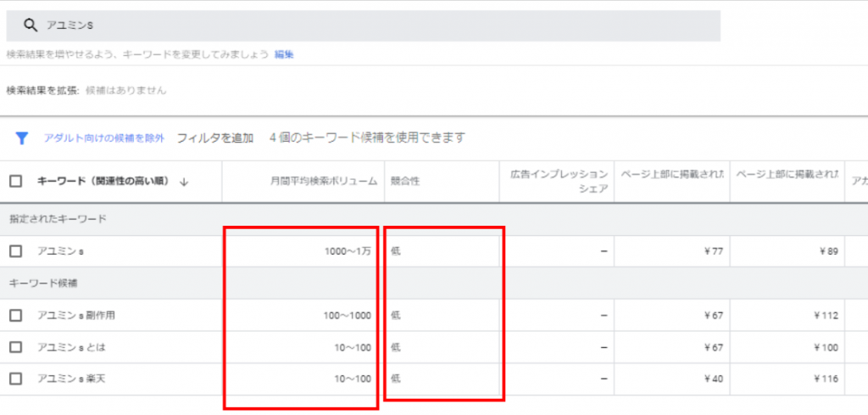Screen dimensions: 868x415
Task: Check the box for アユミン s とは
Action: coord(16,347)
